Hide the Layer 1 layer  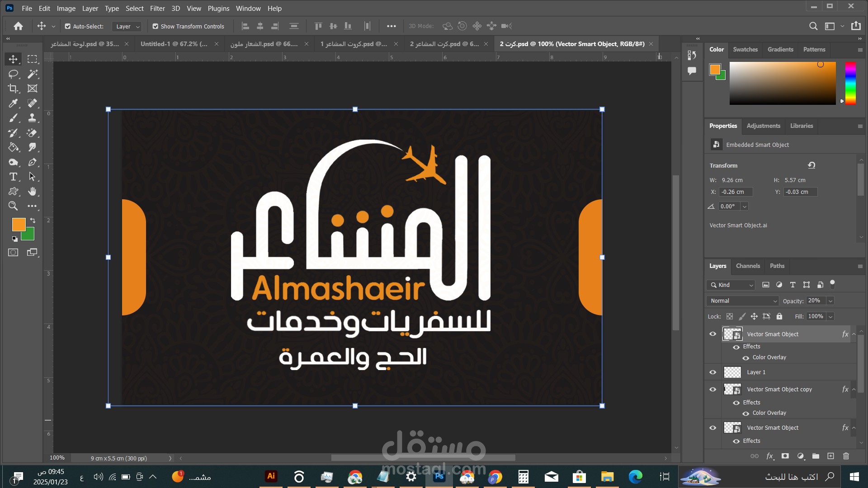pos(713,372)
